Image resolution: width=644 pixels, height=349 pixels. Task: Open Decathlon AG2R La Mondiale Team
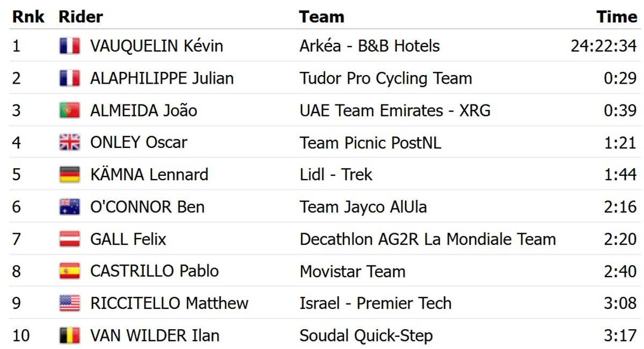pyautogui.click(x=427, y=239)
